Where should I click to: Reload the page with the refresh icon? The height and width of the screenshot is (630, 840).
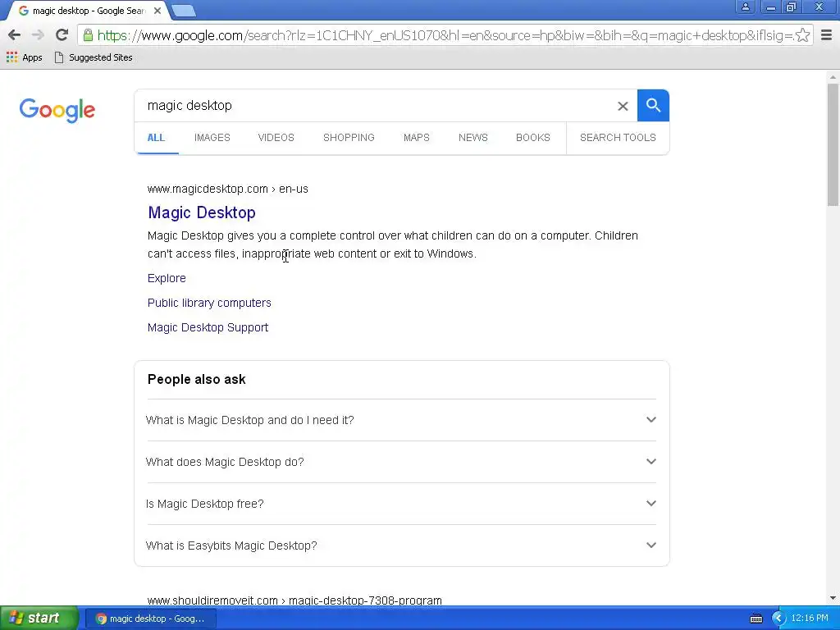62,35
